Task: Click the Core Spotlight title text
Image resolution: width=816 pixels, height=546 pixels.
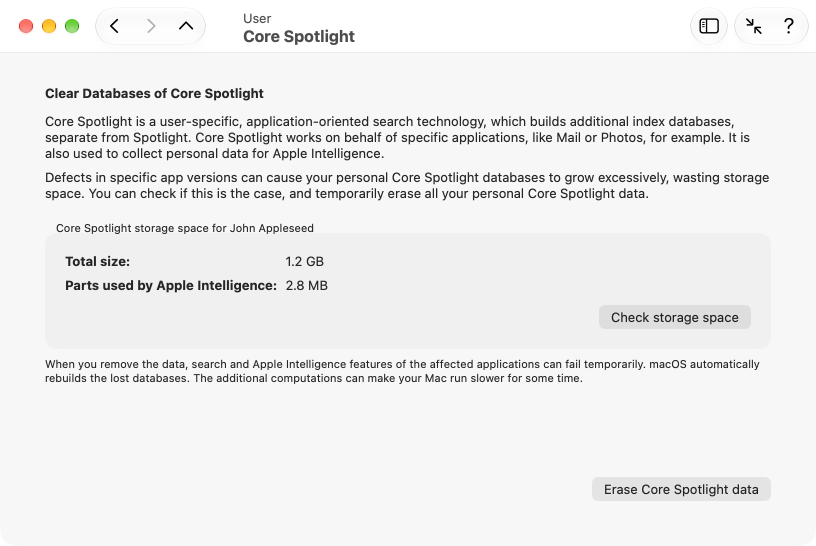Action: (299, 36)
